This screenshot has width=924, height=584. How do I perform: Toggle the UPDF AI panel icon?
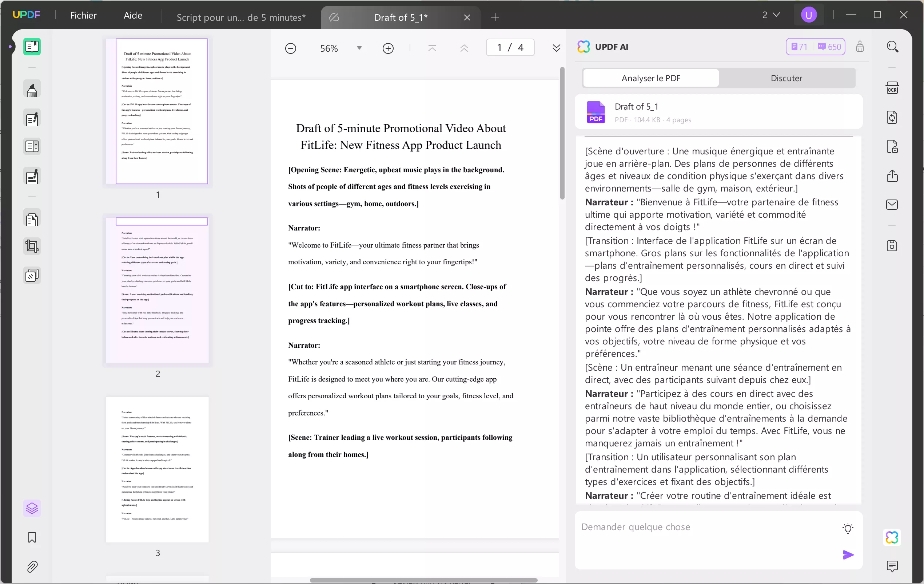892,537
